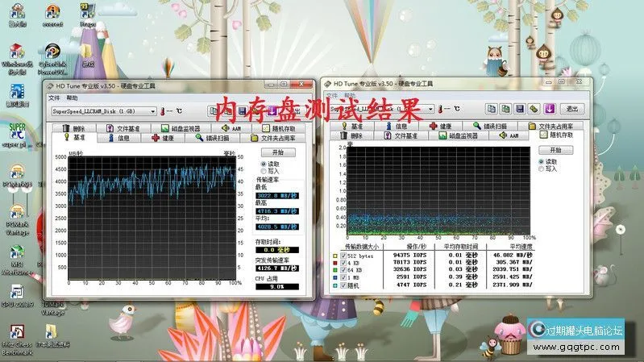Switch to 文件基准 tab in random access window

(x=401, y=135)
